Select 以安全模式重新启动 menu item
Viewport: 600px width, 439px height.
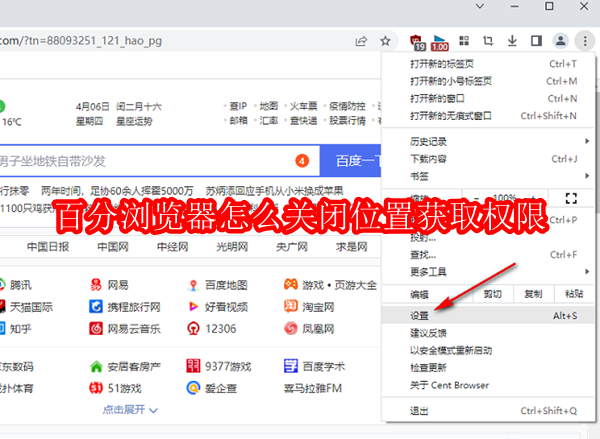click(x=488, y=350)
